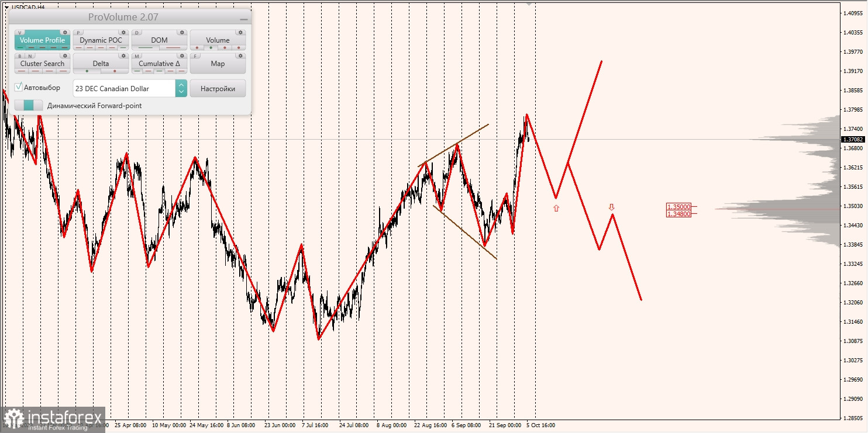Toggle the Cumulative Δ indicator
868x433 pixels.
[x=159, y=64]
